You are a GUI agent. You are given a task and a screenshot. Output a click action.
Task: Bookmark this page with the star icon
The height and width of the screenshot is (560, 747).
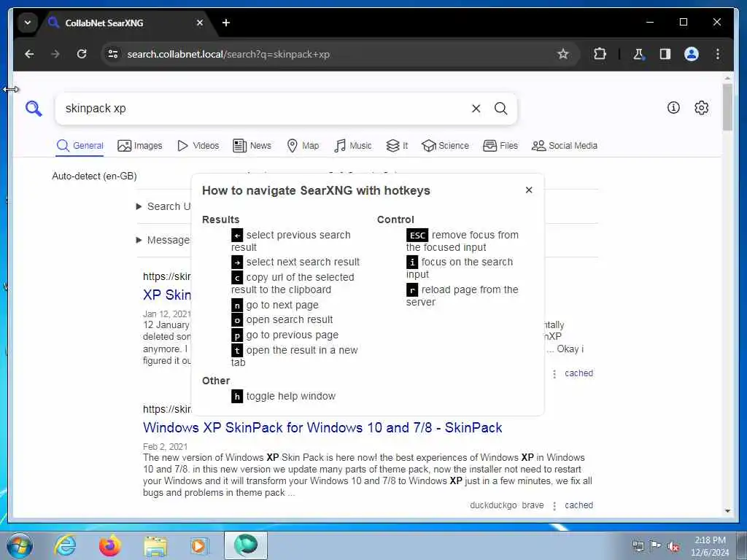pos(563,54)
